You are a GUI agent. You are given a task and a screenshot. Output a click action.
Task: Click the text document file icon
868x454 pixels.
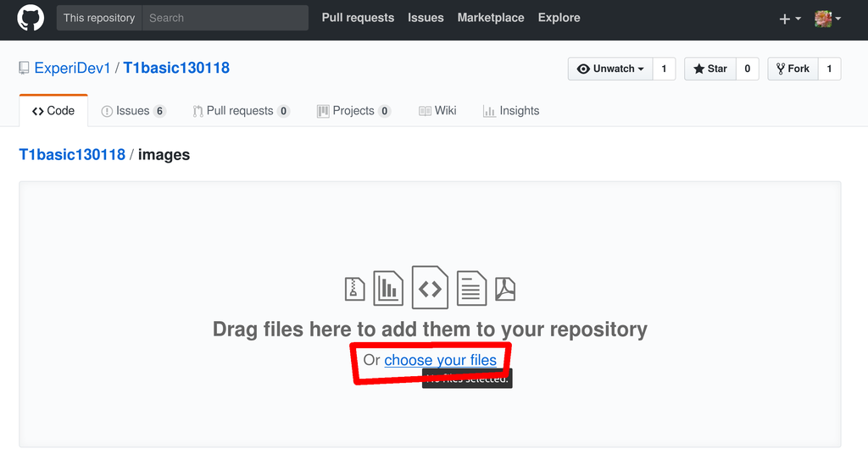tap(471, 288)
